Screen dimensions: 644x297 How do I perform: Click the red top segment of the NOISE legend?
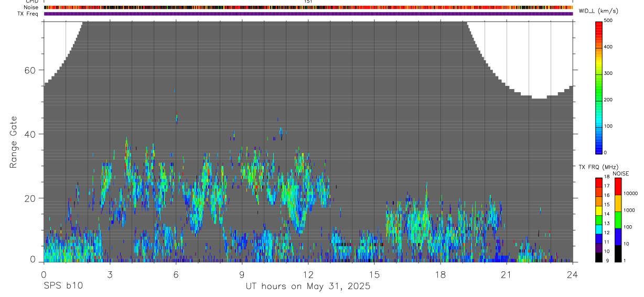tap(618, 186)
